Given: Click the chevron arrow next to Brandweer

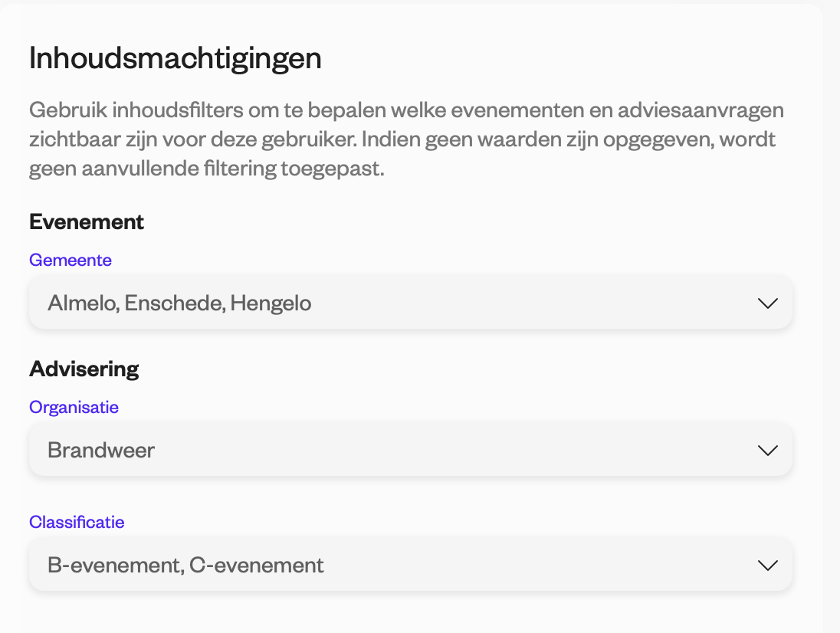Looking at the screenshot, I should pos(768,451).
